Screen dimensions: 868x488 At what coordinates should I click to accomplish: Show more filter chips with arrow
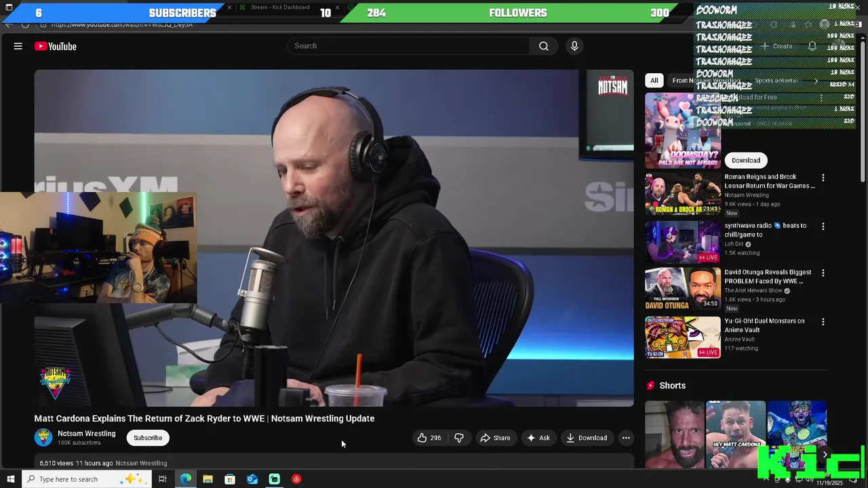click(816, 81)
